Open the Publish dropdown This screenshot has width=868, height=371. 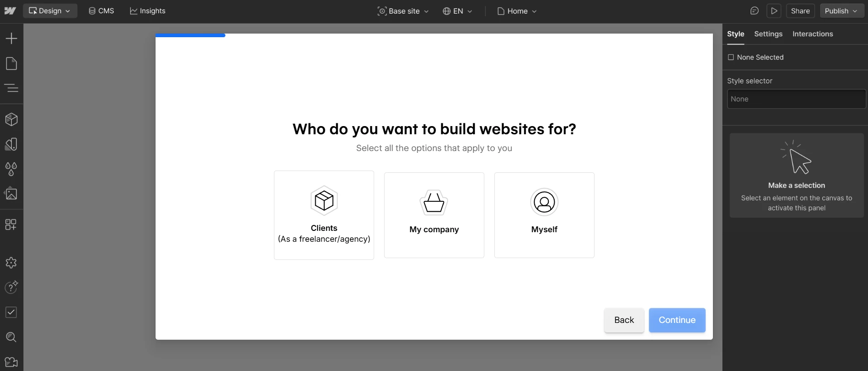841,11
